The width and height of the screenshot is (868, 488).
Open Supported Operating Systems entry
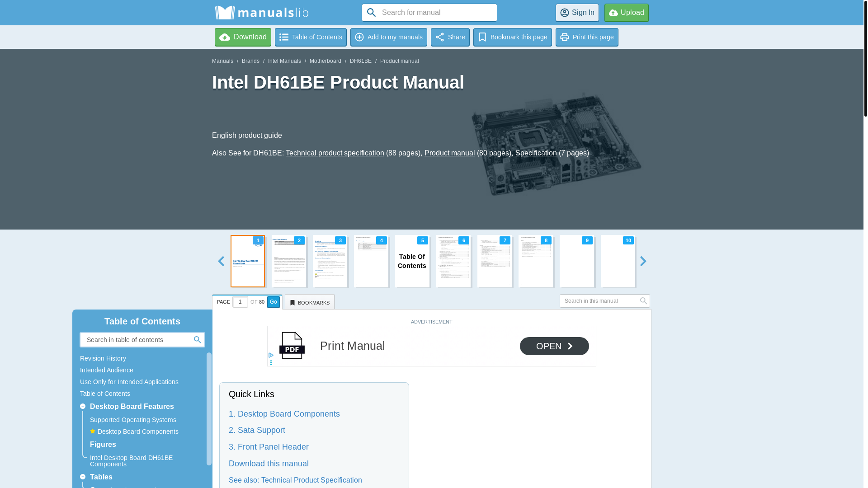click(133, 420)
